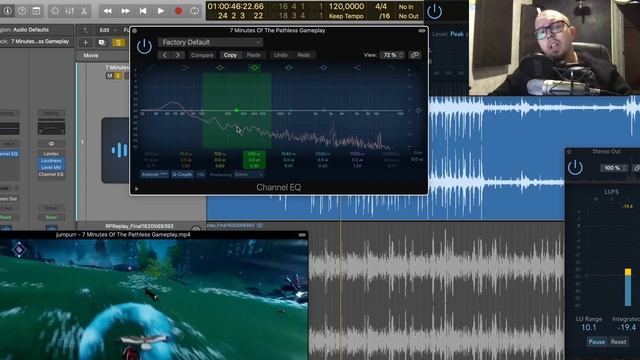
Task: Toggle Channel EQ plugin power button
Action: 144,46
